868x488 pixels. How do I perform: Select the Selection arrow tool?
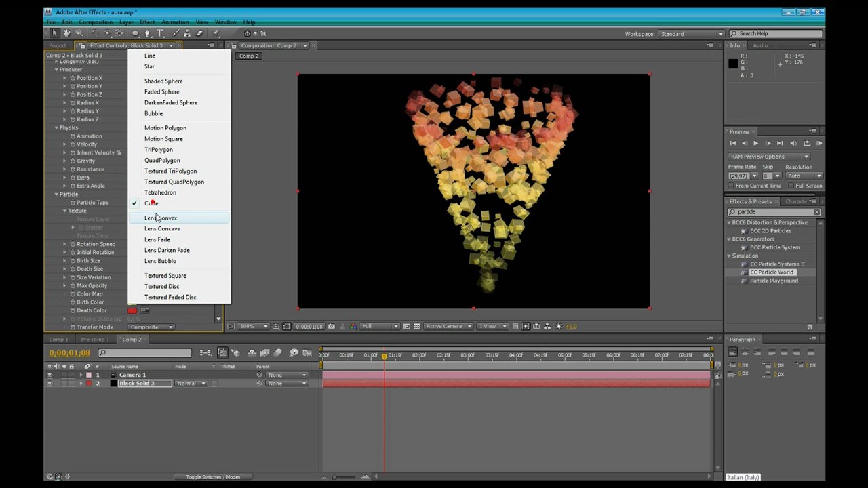(55, 33)
